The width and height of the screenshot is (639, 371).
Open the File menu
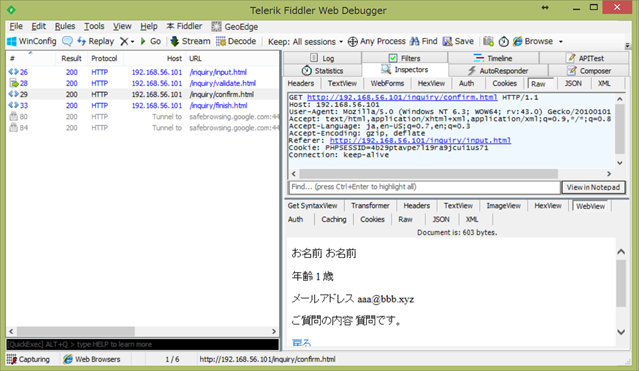(16, 26)
